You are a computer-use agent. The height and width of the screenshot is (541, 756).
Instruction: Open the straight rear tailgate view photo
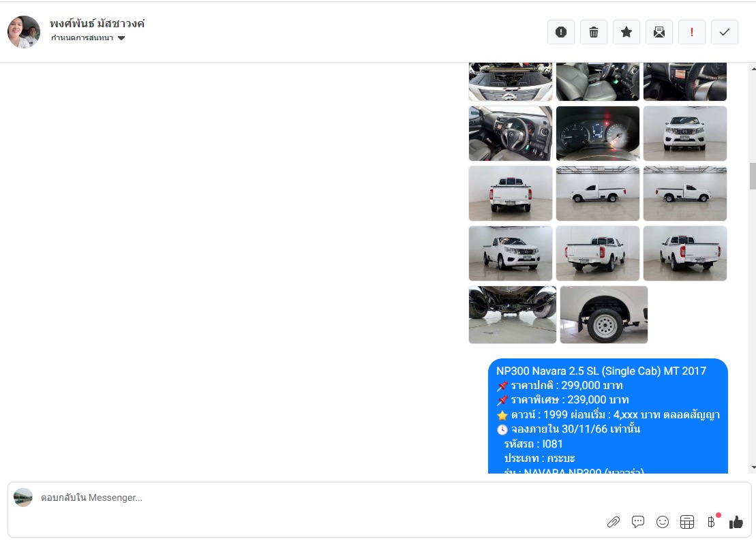pyautogui.click(x=511, y=194)
